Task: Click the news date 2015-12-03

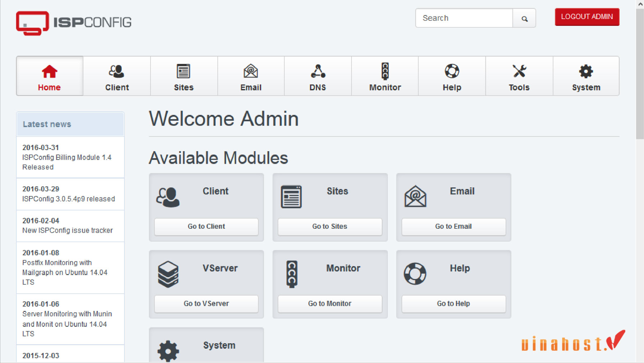Action: point(41,355)
